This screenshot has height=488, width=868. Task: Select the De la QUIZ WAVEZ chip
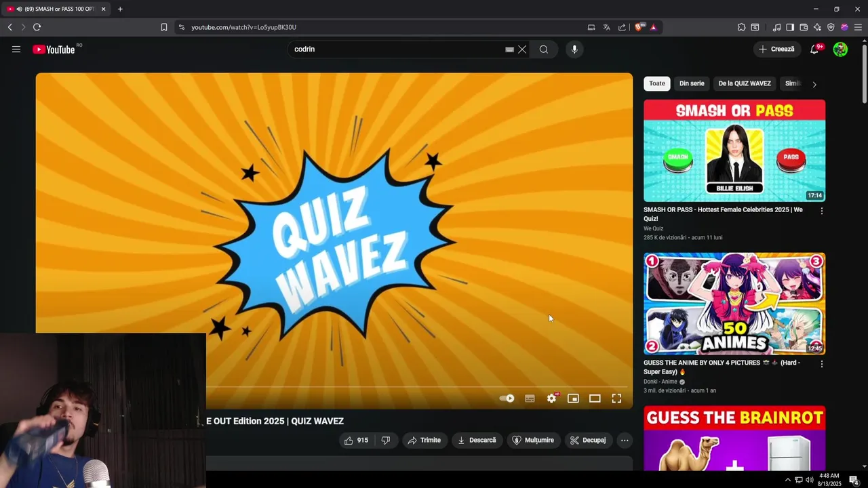click(745, 83)
